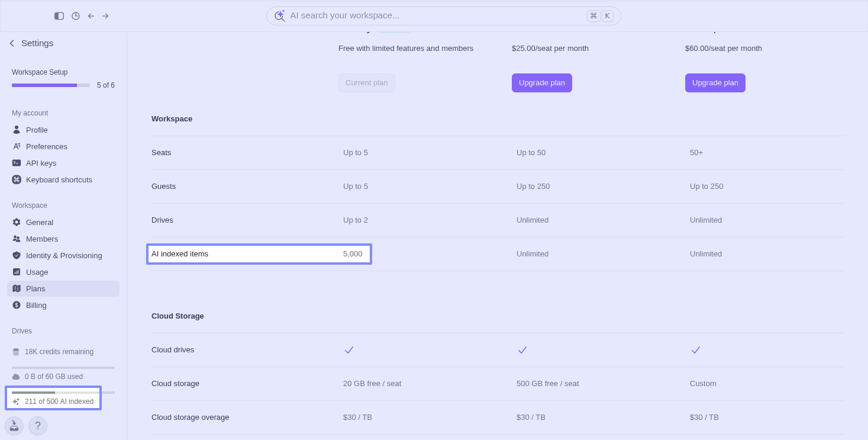Click Upgrade plan for $25.00/seat plan

[542, 83]
